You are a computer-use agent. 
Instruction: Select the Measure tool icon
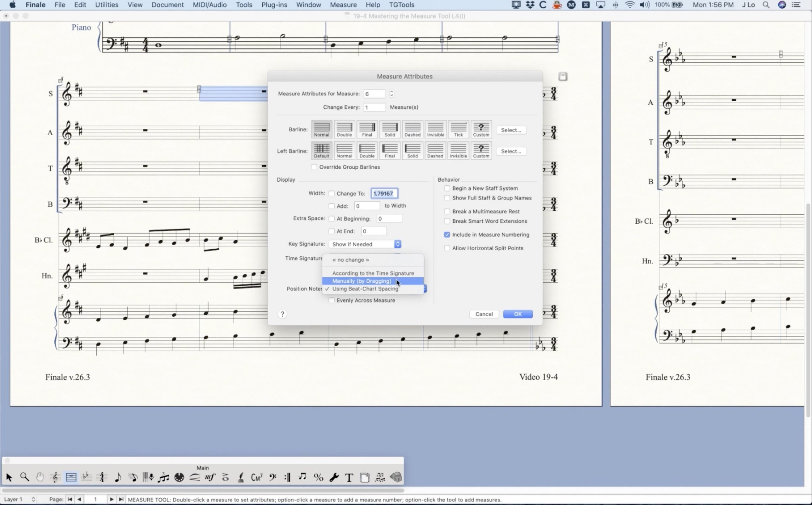point(70,477)
